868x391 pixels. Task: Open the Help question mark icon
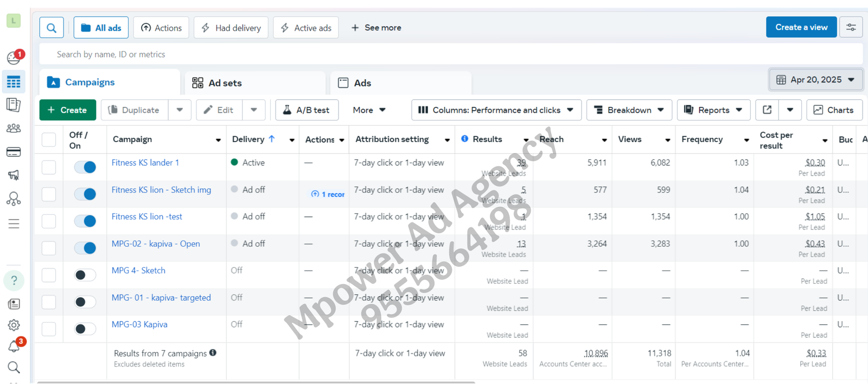(x=14, y=280)
